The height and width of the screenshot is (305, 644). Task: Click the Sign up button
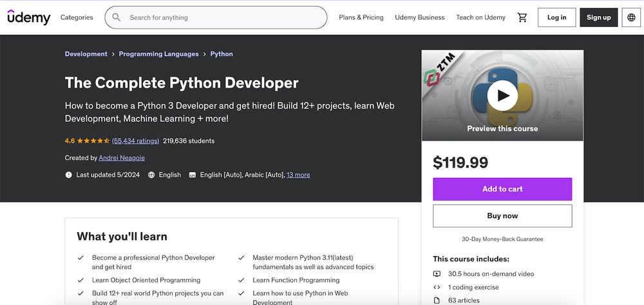(598, 17)
